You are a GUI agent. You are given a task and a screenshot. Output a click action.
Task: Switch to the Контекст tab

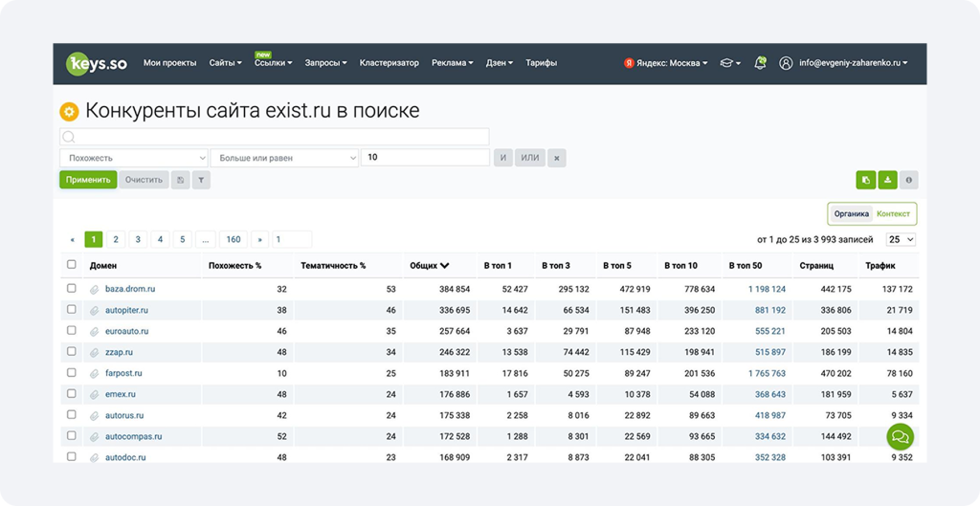click(x=893, y=213)
